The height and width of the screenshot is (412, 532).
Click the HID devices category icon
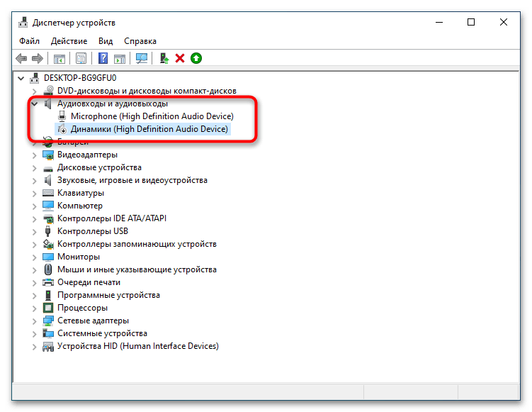click(x=48, y=346)
